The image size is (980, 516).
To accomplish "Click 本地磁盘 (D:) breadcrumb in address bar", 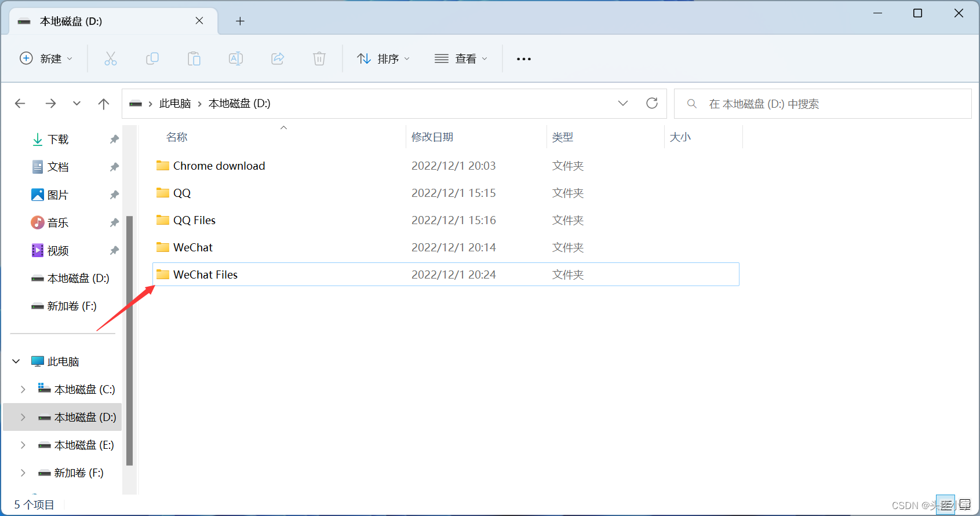I will coord(239,104).
